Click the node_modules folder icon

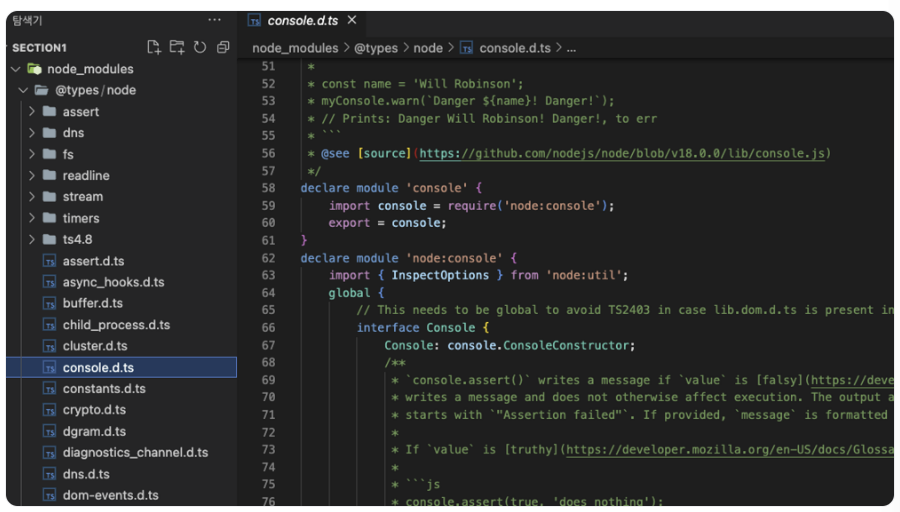point(34,69)
